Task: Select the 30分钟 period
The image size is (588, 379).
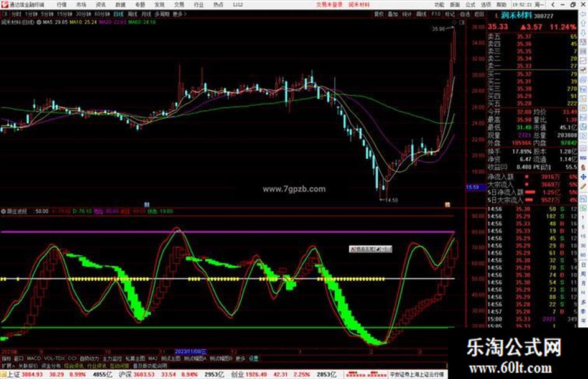Action: (83, 14)
